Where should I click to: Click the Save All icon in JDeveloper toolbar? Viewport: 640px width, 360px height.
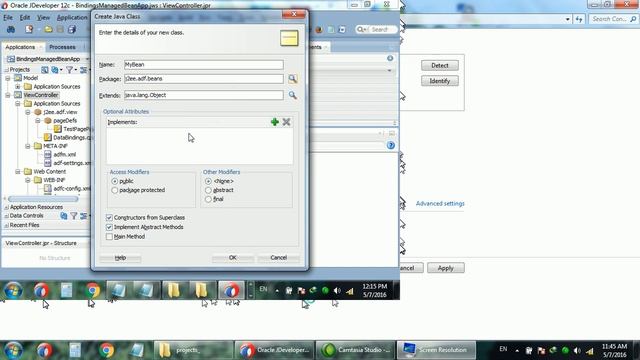(72, 29)
